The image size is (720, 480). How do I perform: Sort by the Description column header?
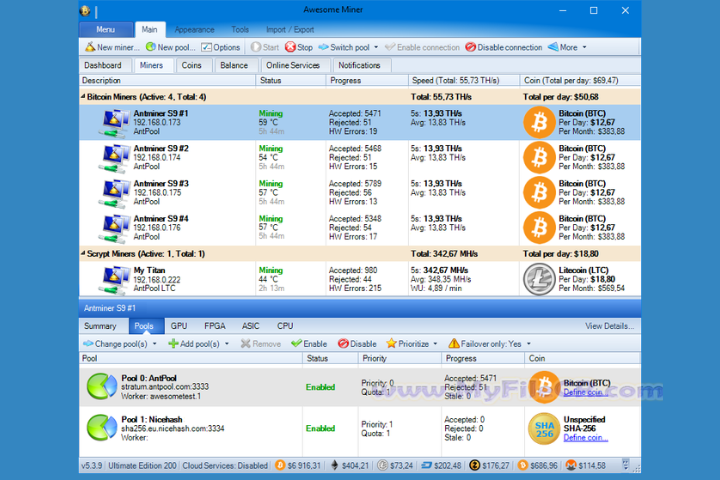(x=167, y=80)
